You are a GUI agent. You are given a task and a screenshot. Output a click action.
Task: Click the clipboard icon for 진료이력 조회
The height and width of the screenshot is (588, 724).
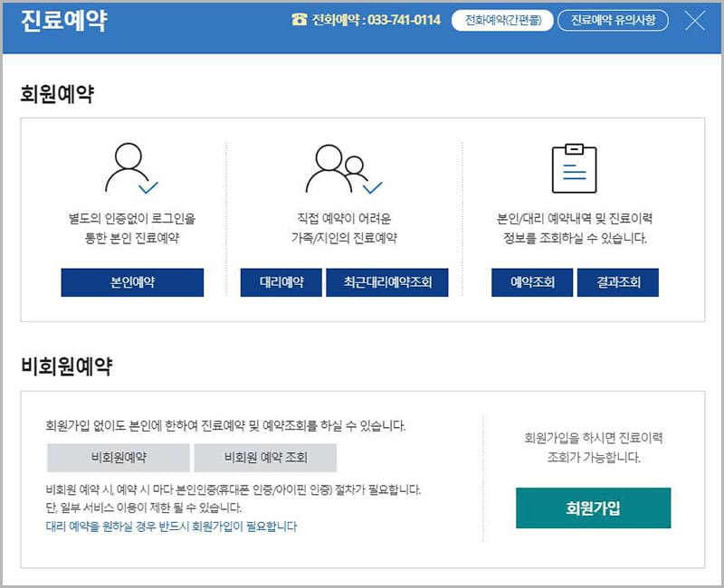tap(574, 168)
